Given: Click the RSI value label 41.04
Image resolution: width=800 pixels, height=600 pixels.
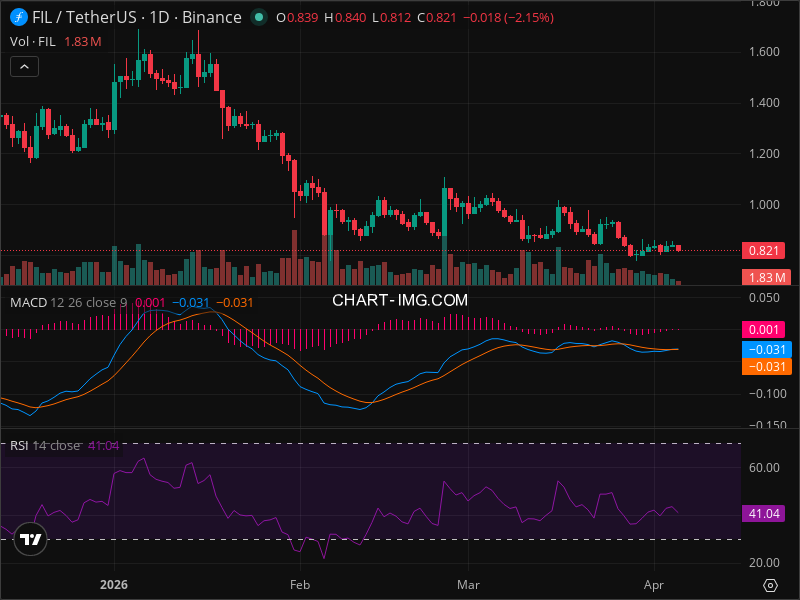Looking at the screenshot, I should (764, 513).
